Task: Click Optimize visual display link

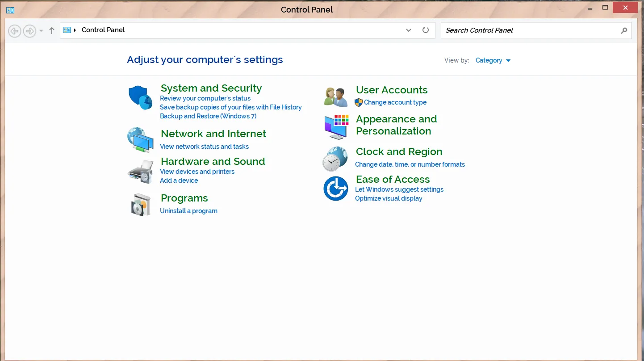Action: click(389, 198)
